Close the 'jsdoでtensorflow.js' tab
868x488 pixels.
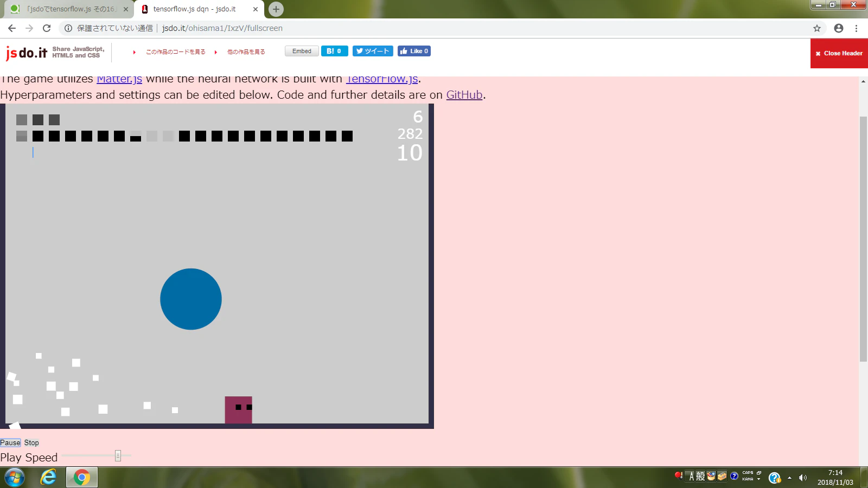[x=126, y=9]
